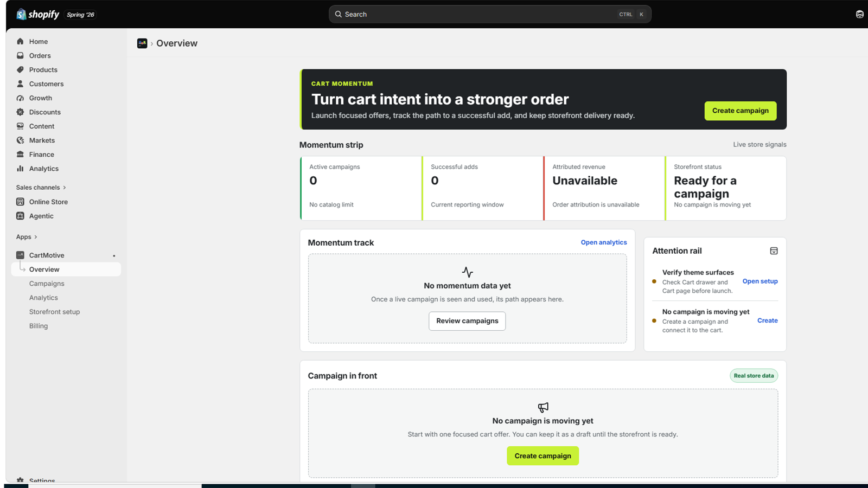This screenshot has height=488, width=868.
Task: Click the search magnifier icon
Action: click(x=339, y=14)
